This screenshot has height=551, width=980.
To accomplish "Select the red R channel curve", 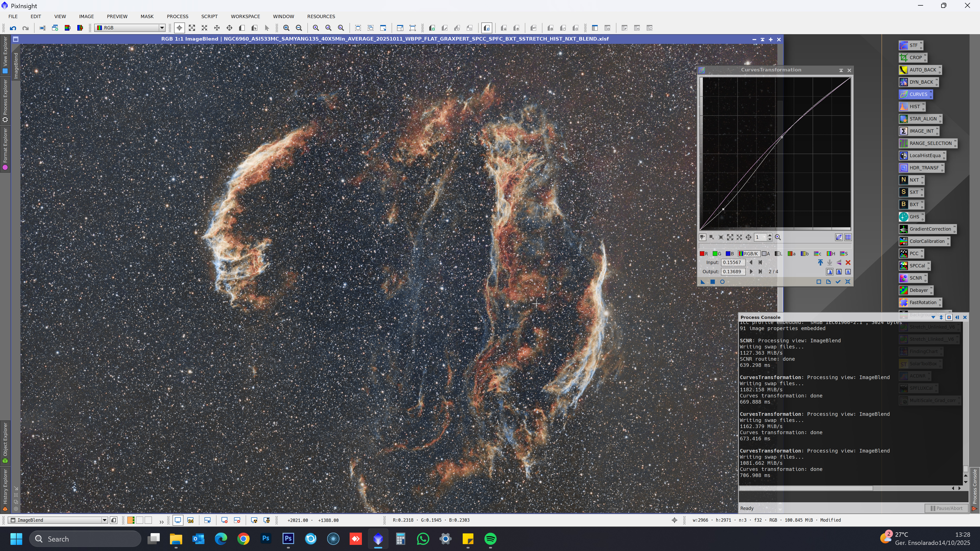I will pyautogui.click(x=703, y=254).
